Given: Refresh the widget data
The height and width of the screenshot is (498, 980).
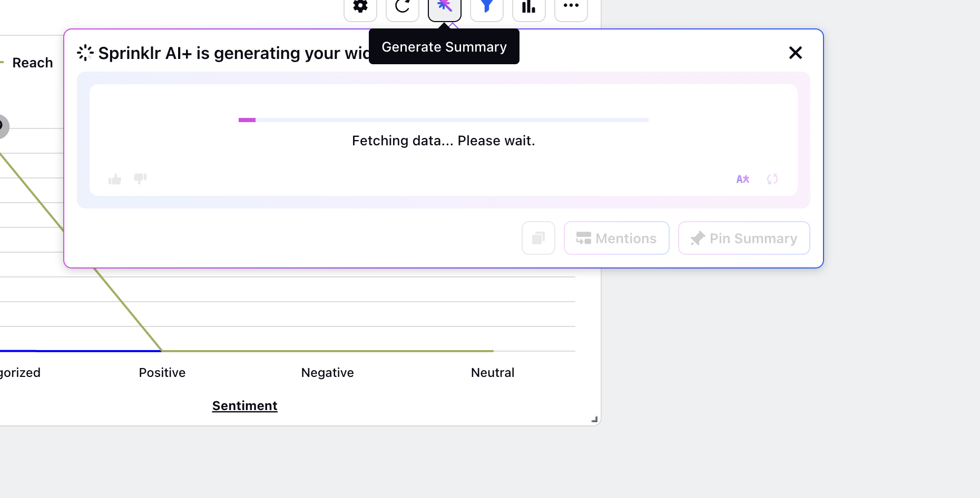Looking at the screenshot, I should click(x=403, y=7).
